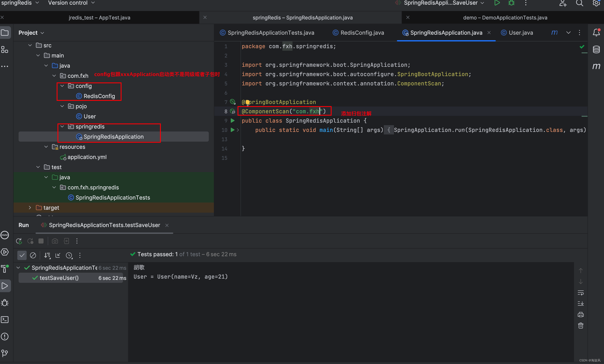Click the rerun failed tests icon
The image size is (604, 364).
pos(30,241)
